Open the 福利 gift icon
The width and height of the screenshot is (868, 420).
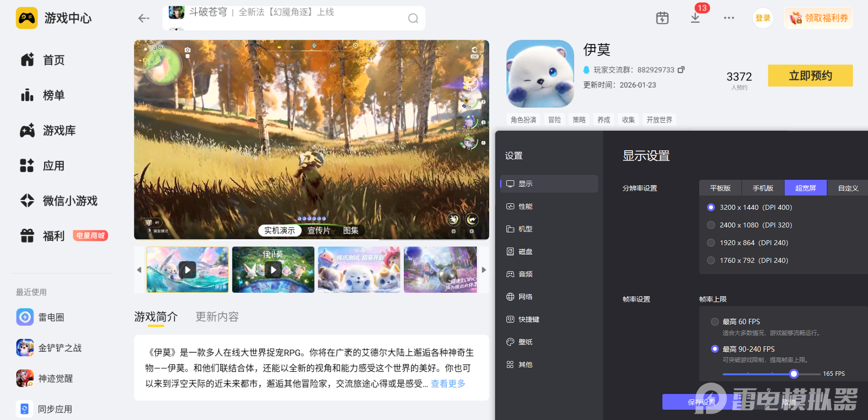point(27,236)
